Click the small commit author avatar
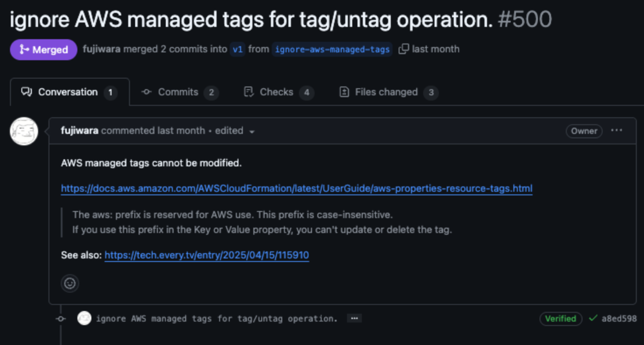Screen dimensions: 644x345 click(84, 318)
